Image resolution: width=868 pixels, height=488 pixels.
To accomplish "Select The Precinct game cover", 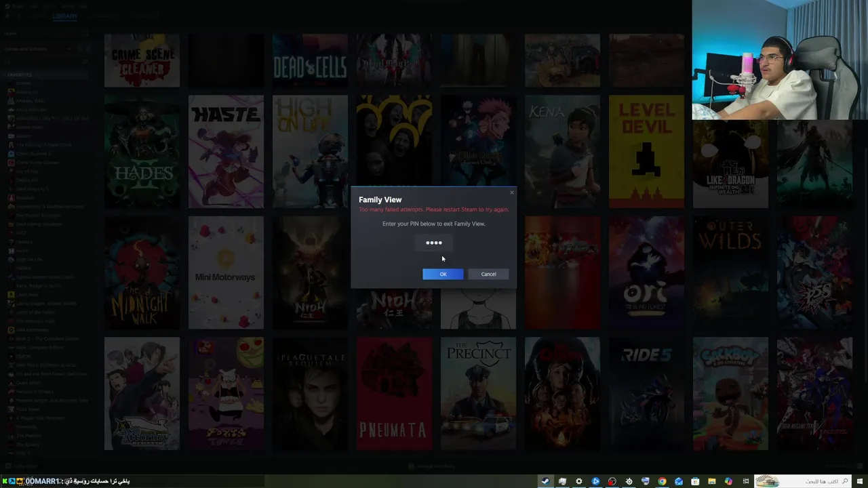I will [478, 394].
